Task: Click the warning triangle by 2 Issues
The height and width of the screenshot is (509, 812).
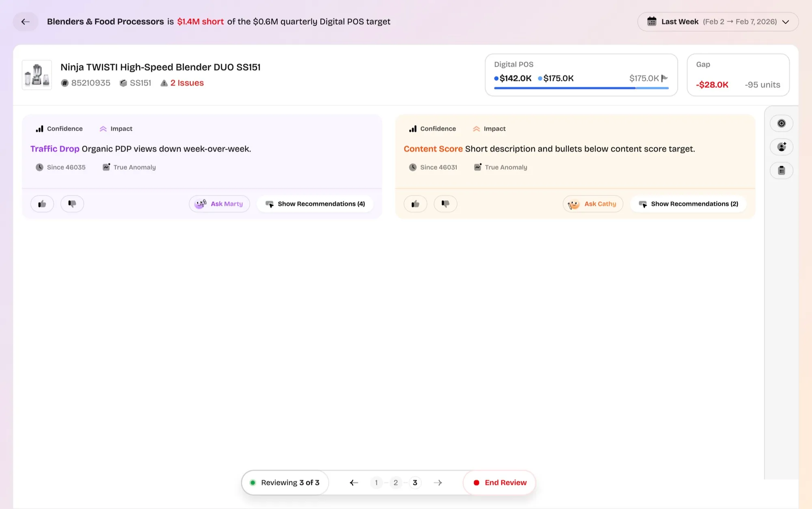Action: [164, 83]
